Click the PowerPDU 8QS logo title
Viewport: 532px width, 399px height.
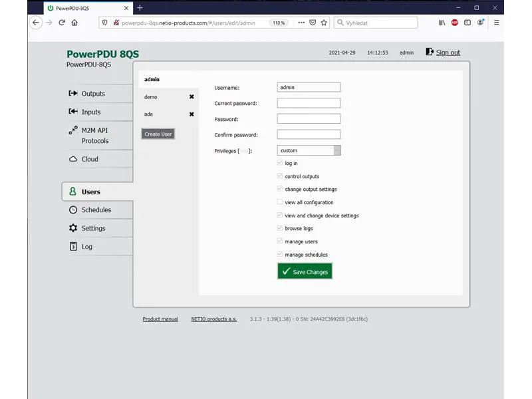click(x=103, y=55)
